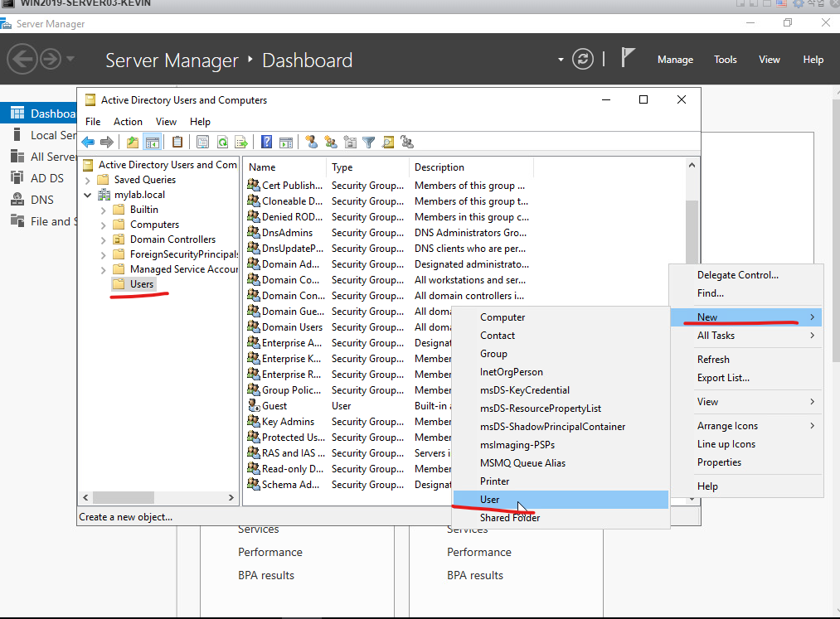Click Server Manager large forward arrow

click(51, 59)
